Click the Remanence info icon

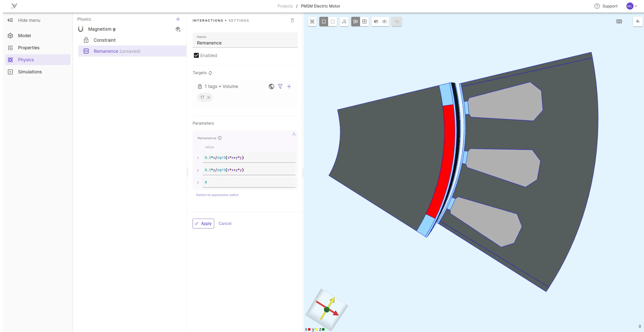pyautogui.click(x=220, y=138)
